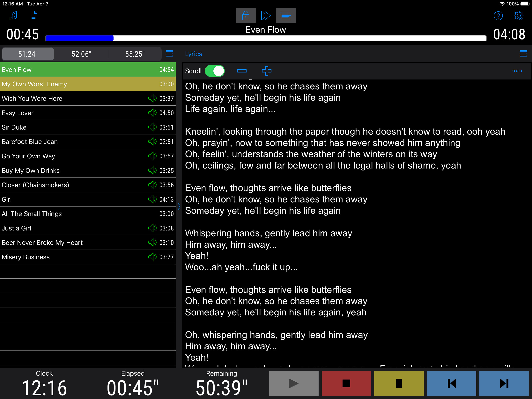Open the settings gear icon
The image size is (532, 399).
519,16
